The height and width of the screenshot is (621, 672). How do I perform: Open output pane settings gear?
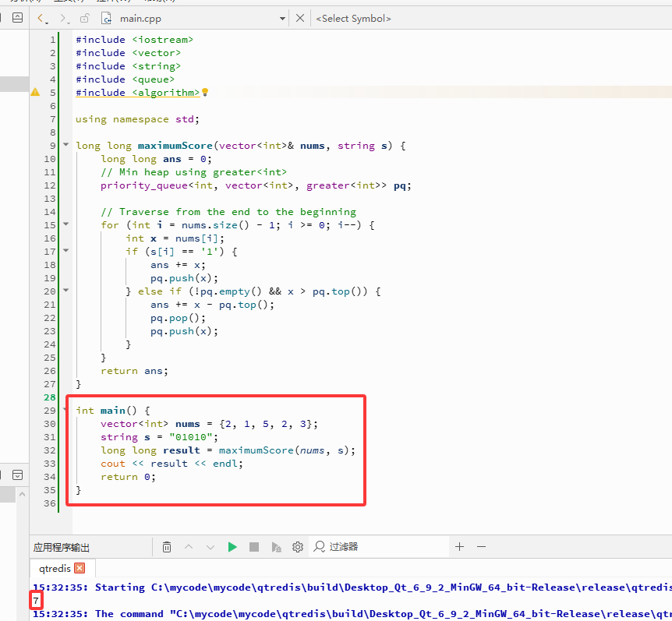pyautogui.click(x=298, y=547)
